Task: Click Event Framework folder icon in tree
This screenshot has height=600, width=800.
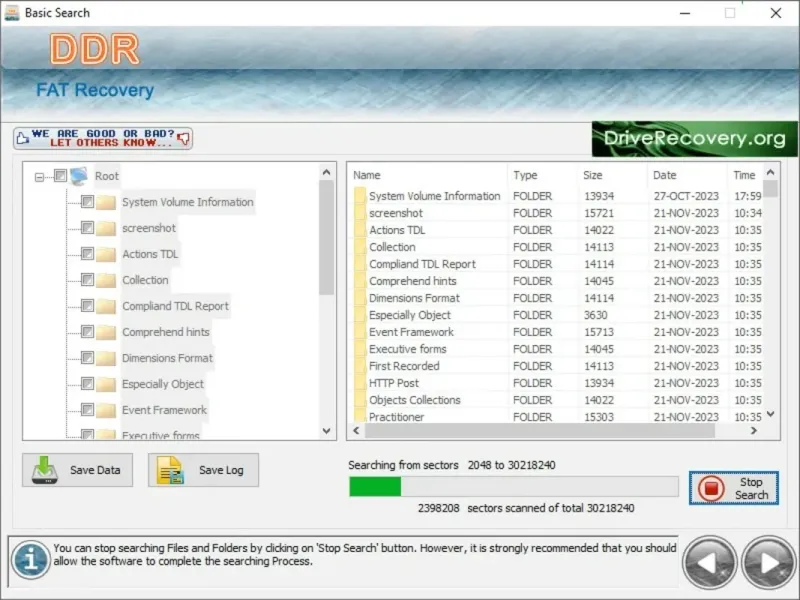Action: click(x=106, y=410)
